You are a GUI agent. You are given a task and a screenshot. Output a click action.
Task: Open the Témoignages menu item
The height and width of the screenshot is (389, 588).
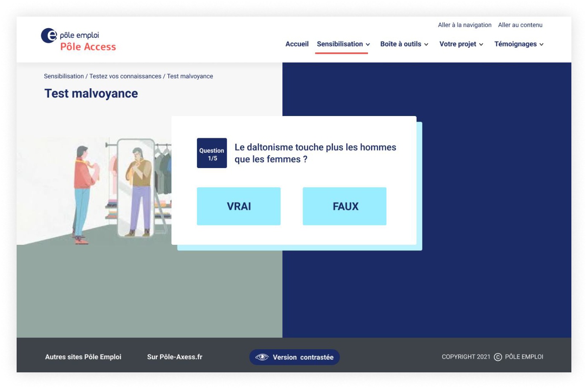coord(516,44)
